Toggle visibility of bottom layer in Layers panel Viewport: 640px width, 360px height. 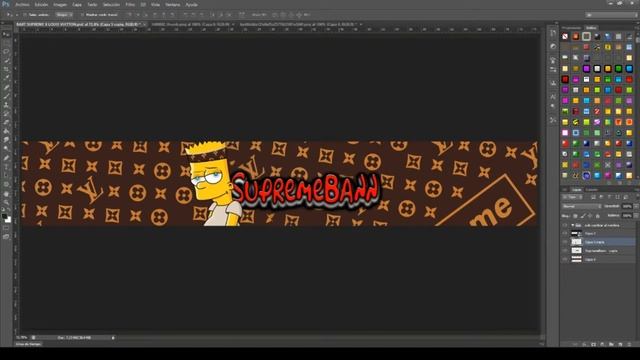point(565,259)
